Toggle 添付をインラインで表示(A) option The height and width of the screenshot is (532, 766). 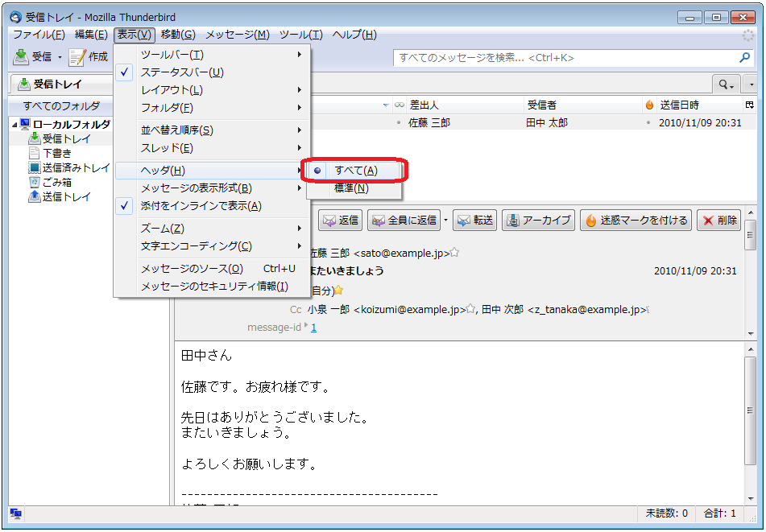tap(213, 206)
